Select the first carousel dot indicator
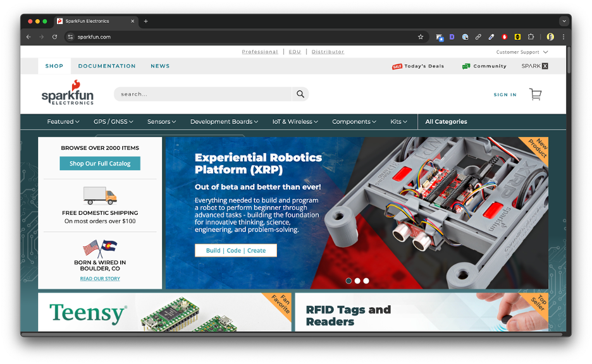 pos(348,281)
